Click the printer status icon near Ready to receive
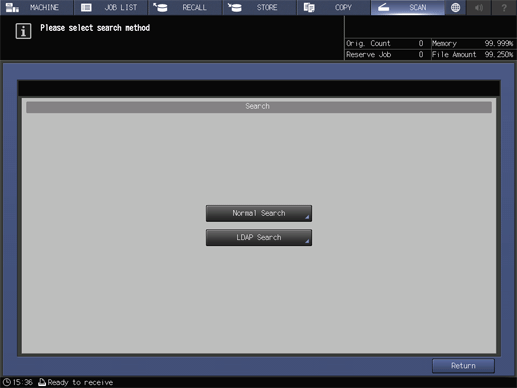Screen dimensions: 517x388 pyautogui.click(x=42, y=382)
